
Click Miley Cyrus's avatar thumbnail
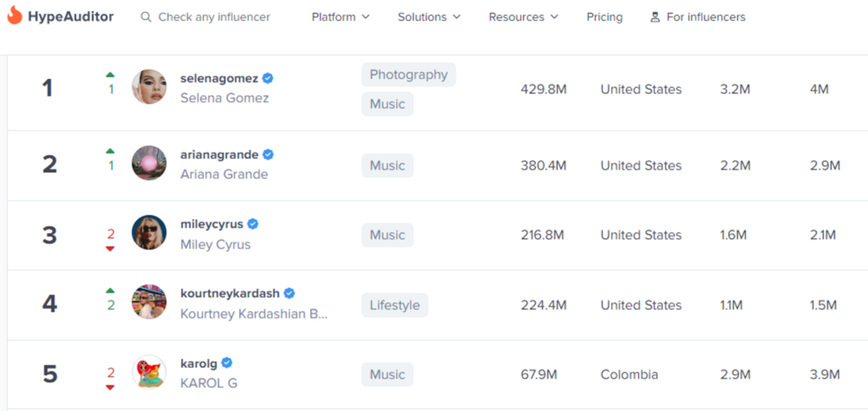coord(149,233)
